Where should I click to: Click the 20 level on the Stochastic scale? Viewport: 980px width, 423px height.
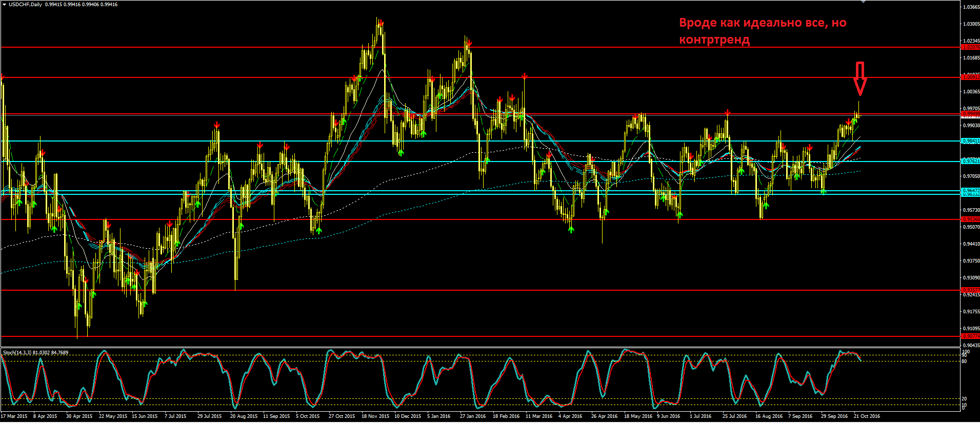[x=965, y=399]
